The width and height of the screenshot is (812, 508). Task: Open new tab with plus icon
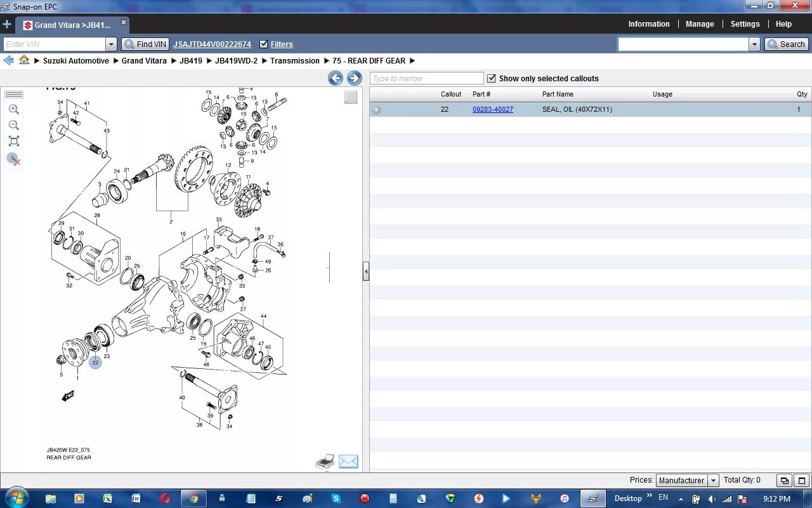point(7,25)
